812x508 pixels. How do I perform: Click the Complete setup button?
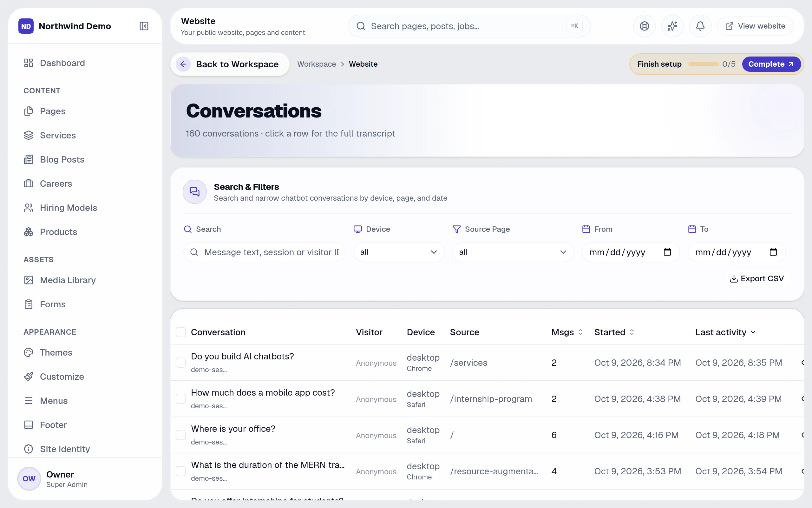click(x=771, y=64)
